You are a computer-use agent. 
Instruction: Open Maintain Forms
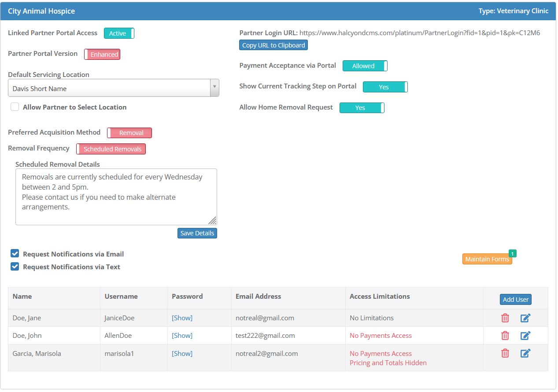[487, 259]
